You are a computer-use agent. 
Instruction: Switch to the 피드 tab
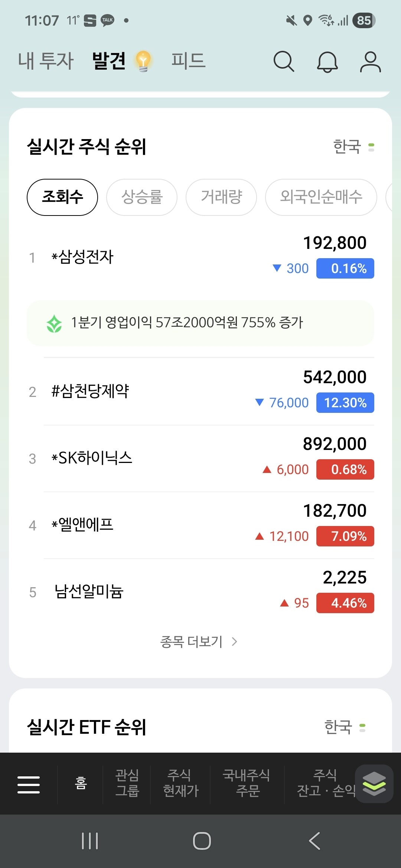(x=188, y=61)
